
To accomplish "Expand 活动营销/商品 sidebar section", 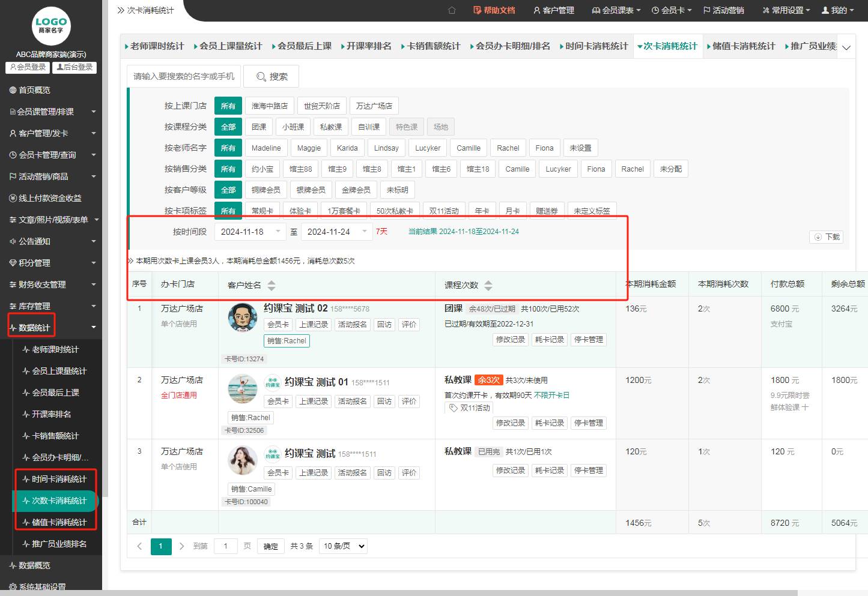I will [51, 176].
